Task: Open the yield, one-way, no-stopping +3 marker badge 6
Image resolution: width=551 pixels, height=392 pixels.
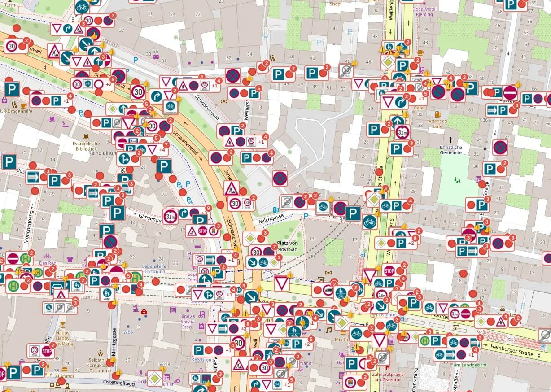Action: (228, 329)
